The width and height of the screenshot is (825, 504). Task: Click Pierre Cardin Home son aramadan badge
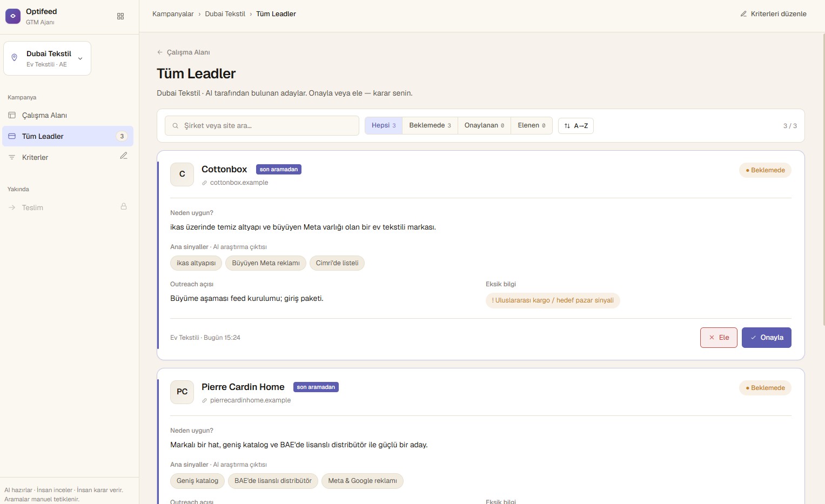316,387
